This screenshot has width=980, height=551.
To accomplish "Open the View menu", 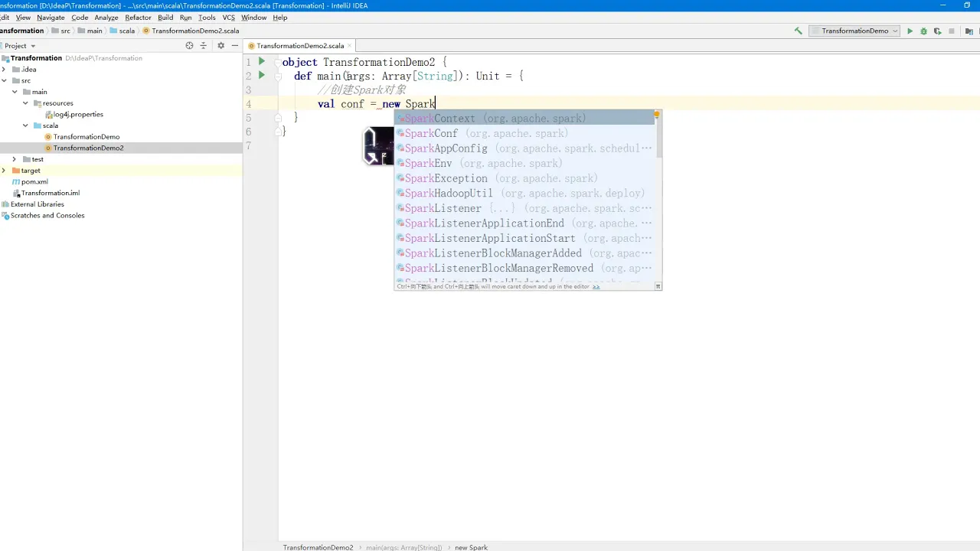I will tap(23, 18).
